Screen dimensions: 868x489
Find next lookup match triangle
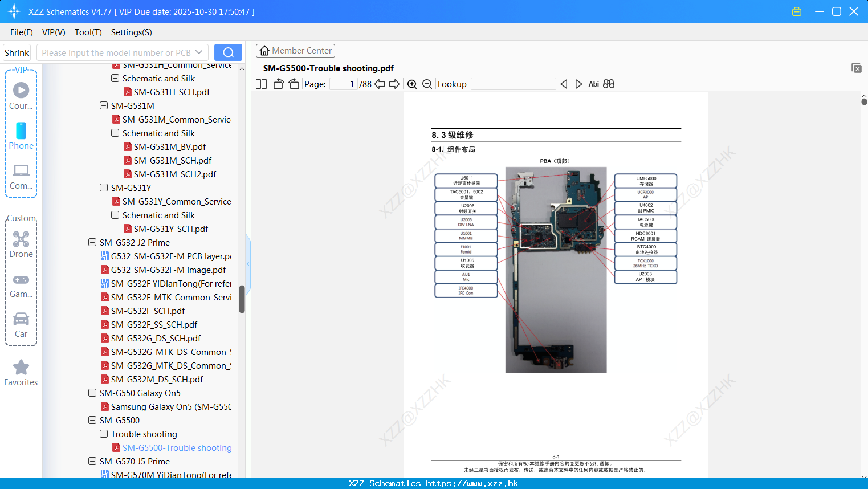coord(578,84)
